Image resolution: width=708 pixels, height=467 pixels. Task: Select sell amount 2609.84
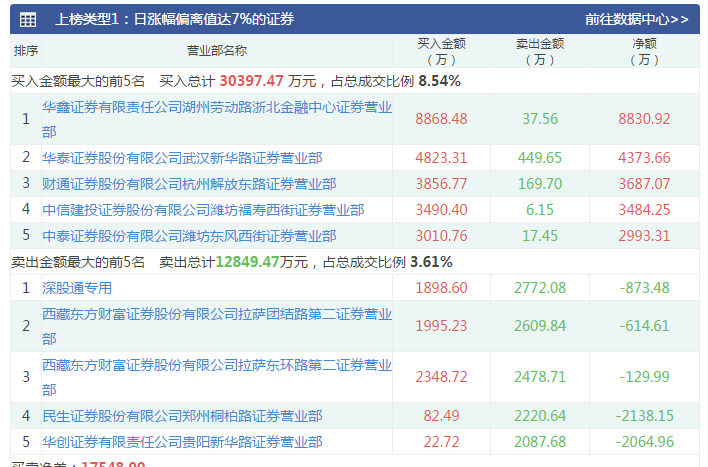(x=540, y=326)
